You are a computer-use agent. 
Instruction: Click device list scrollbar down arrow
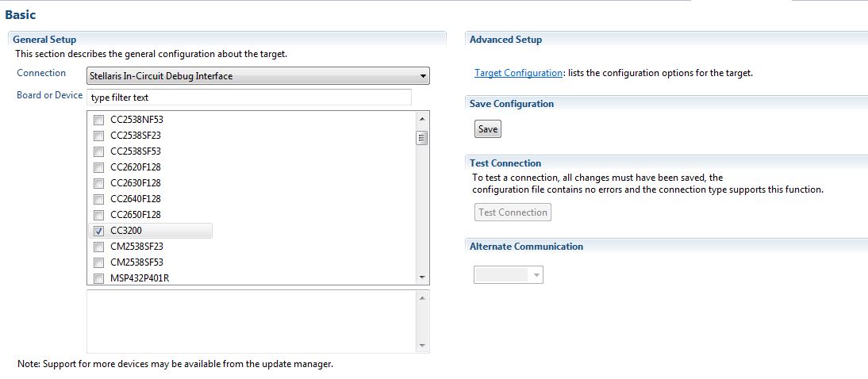(422, 278)
